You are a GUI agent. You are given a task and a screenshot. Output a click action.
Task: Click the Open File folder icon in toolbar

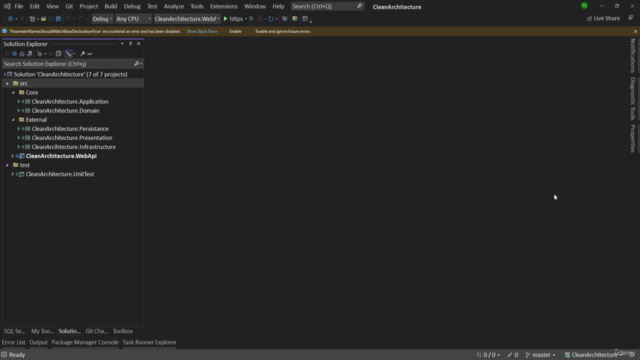tap(43, 19)
